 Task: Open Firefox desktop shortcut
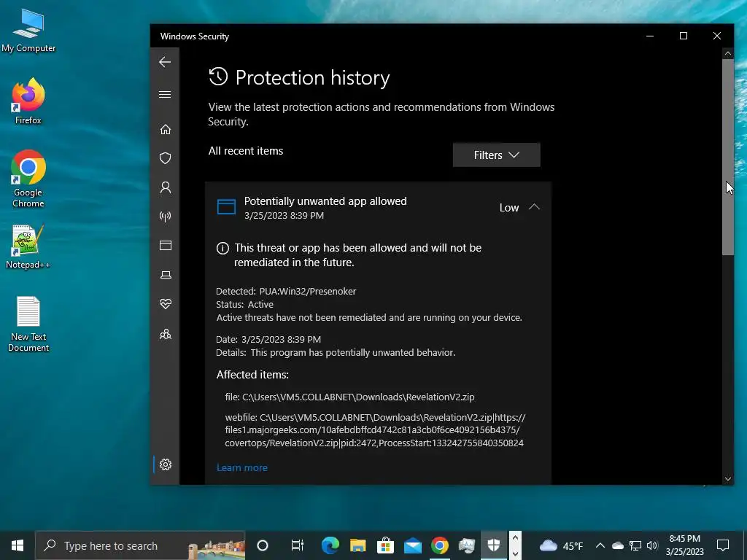(x=28, y=101)
